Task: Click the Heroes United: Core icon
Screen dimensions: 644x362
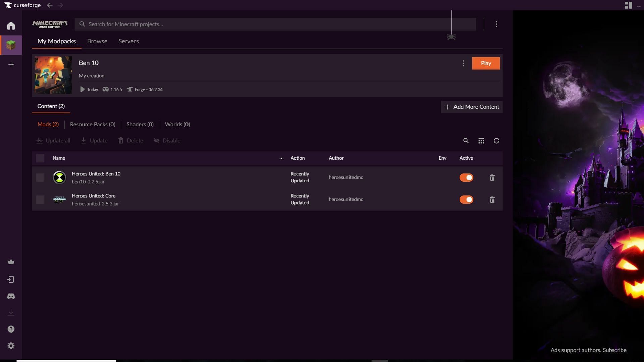Action: [x=59, y=199]
